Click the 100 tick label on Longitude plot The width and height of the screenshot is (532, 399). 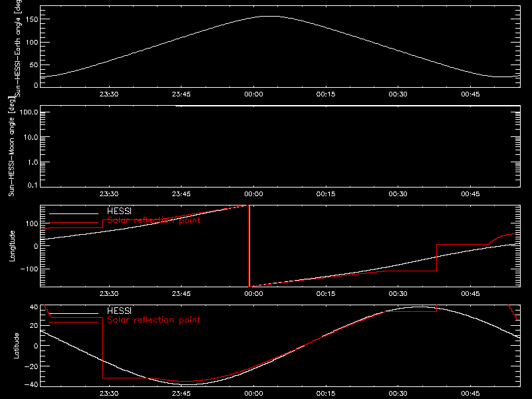click(x=31, y=223)
